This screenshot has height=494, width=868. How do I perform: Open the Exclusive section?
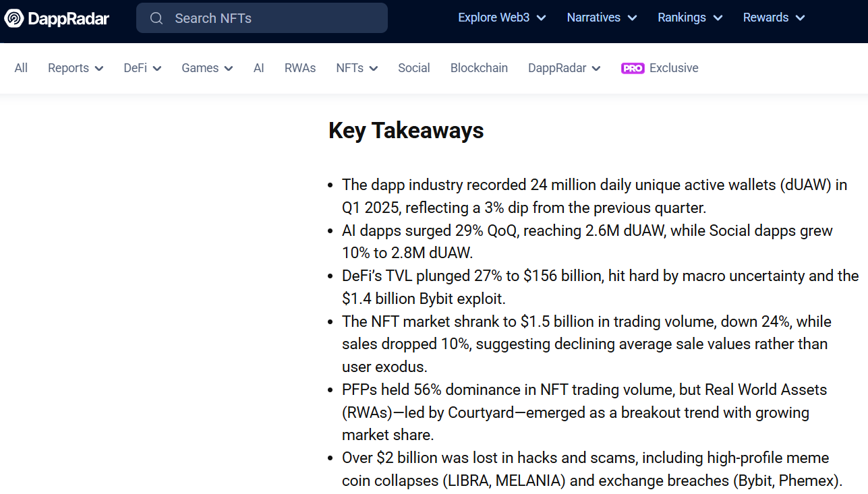coord(674,68)
